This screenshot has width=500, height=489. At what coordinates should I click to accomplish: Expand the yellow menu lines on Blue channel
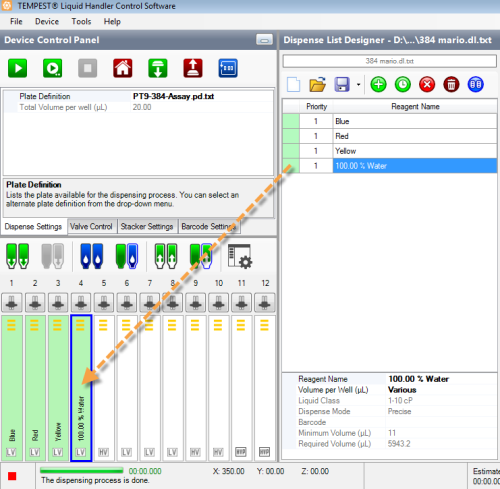click(12, 325)
